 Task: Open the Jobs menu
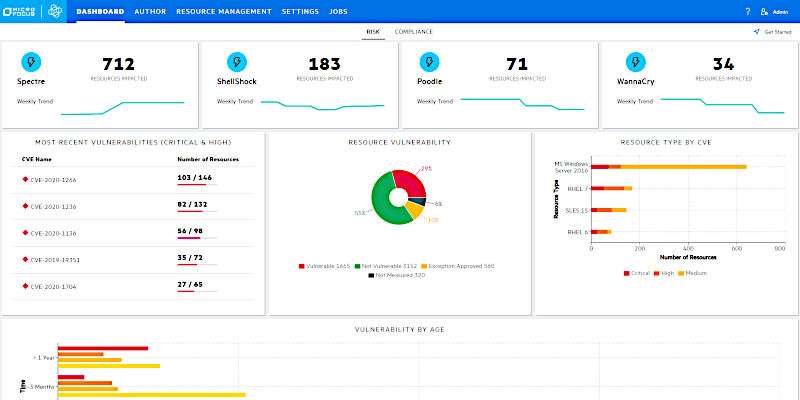click(338, 12)
